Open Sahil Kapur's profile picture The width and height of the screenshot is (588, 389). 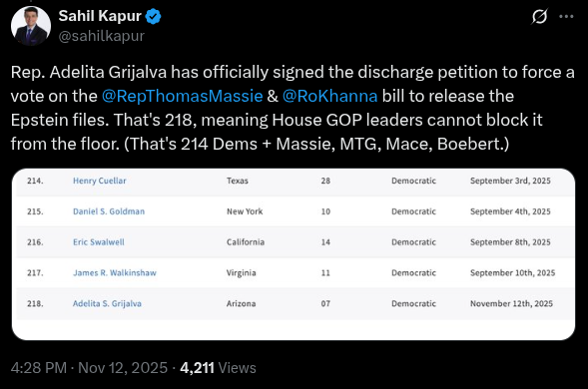(31, 26)
